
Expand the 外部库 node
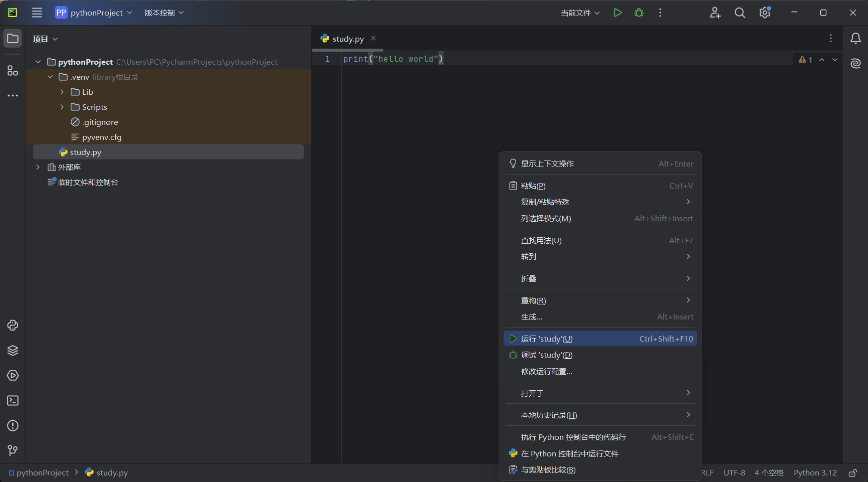(x=38, y=167)
